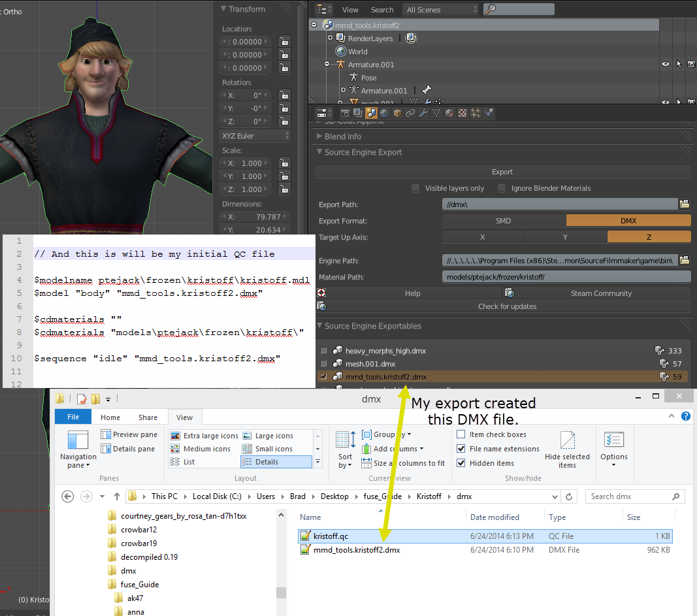Viewport: 697px width, 616px height.
Task: Enable Ignore Blender Materials checkbox
Action: [502, 187]
